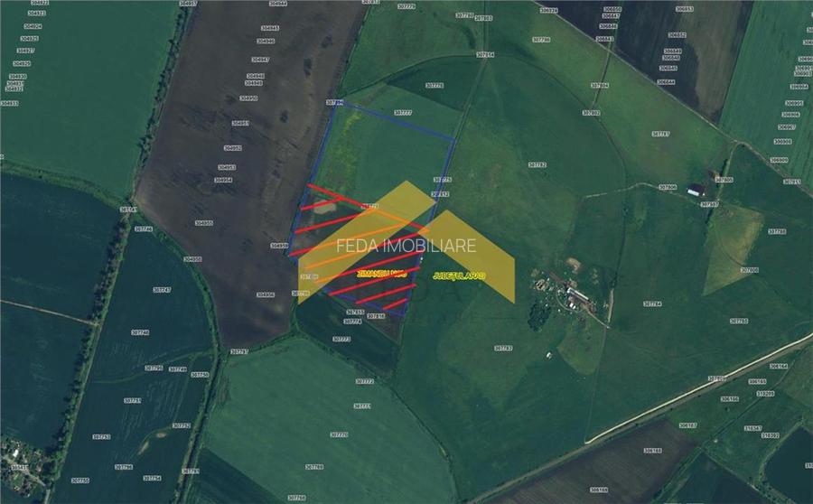Click parcel number 304955 in brown field
Screen dimensions: 813x504
(204, 223)
